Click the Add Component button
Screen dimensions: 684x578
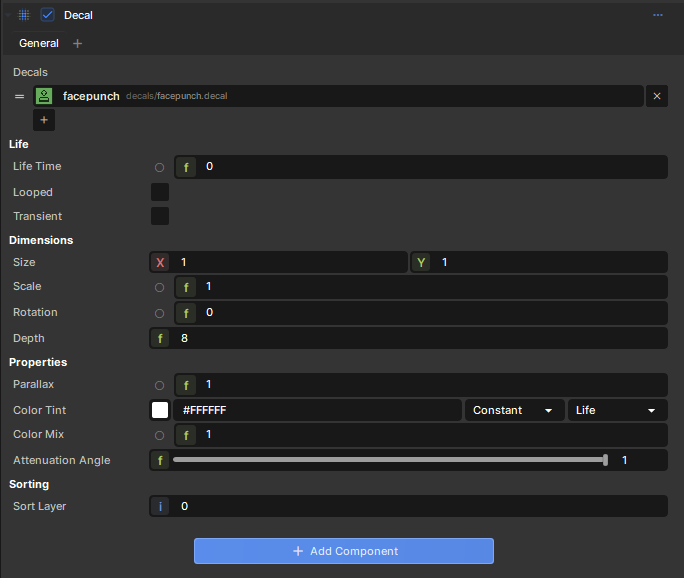click(x=343, y=551)
